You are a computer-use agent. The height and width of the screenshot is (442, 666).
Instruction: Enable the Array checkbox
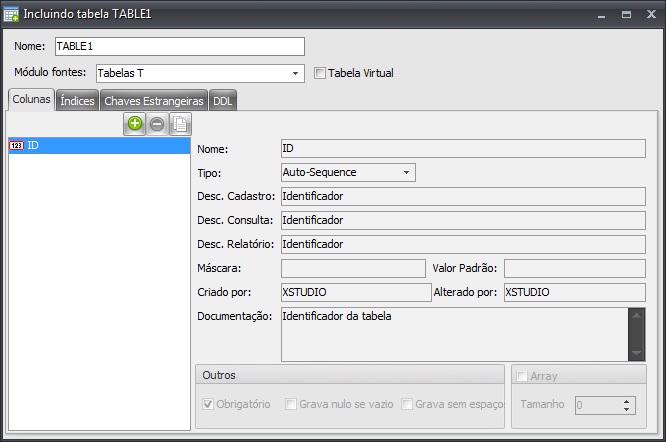[522, 376]
